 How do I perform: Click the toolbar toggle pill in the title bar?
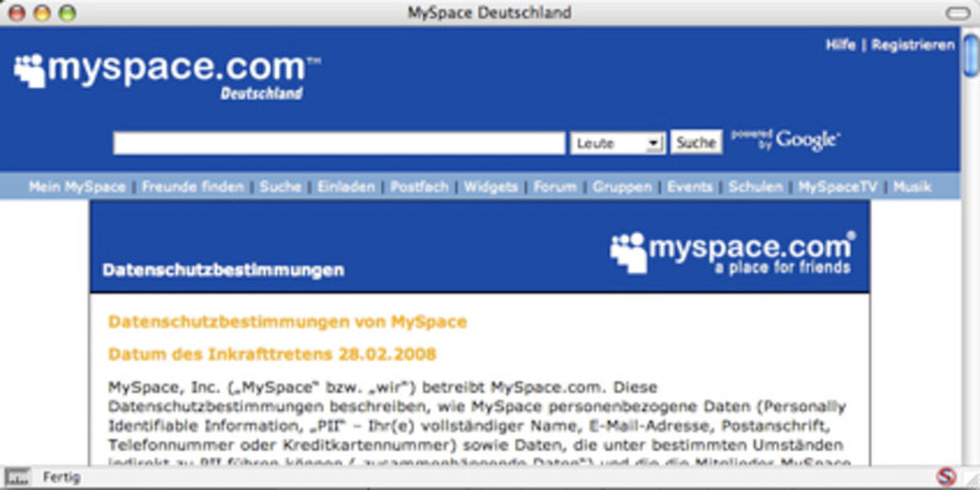click(x=959, y=13)
